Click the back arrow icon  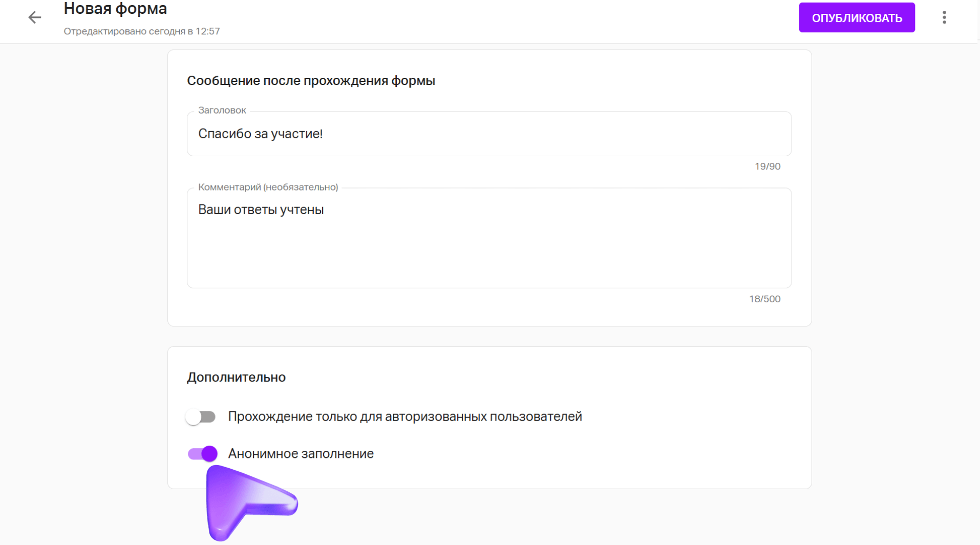(34, 17)
